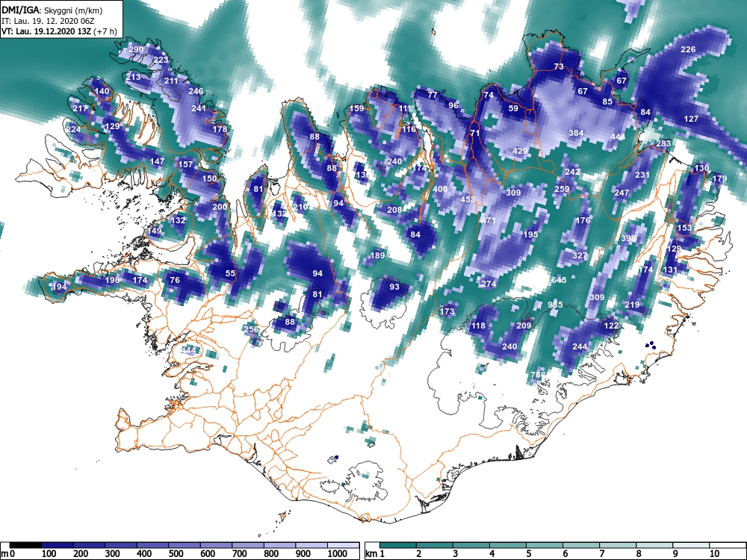Click the visibility value 73 on the map

(x=559, y=66)
